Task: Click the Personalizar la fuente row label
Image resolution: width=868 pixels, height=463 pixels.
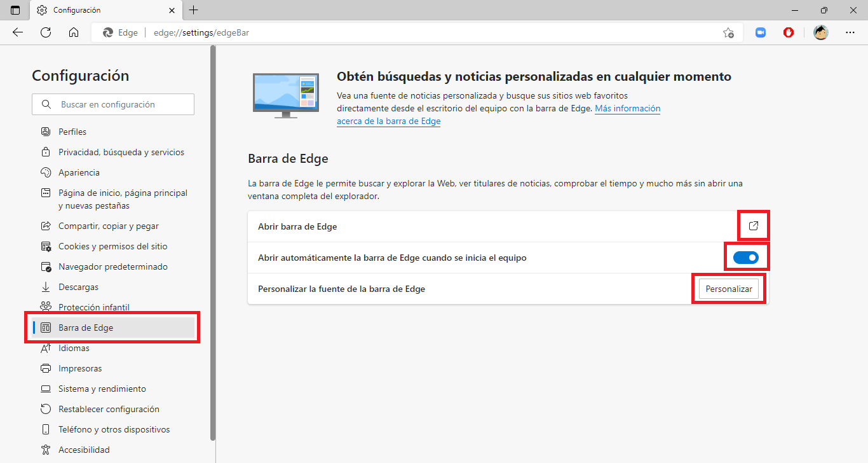Action: [x=341, y=289]
